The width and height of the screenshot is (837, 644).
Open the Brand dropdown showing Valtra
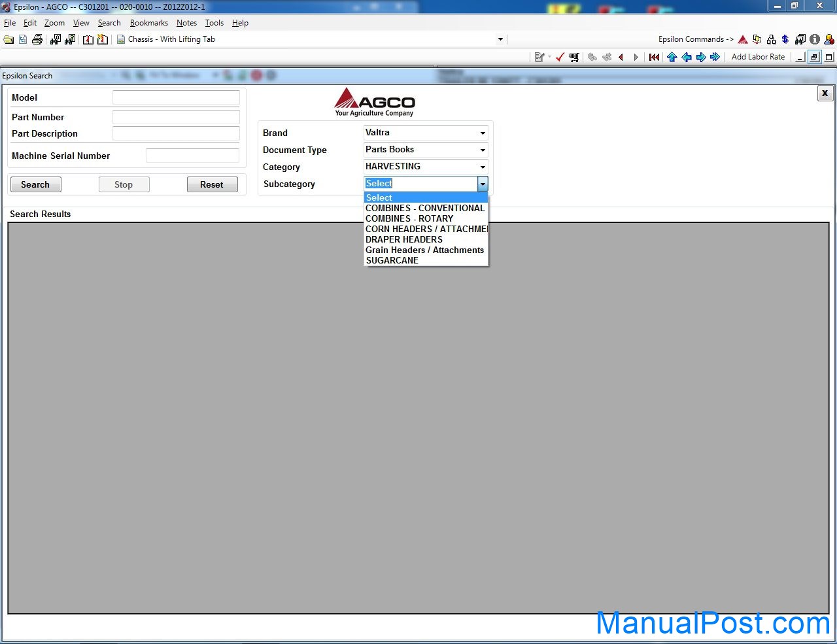point(426,133)
